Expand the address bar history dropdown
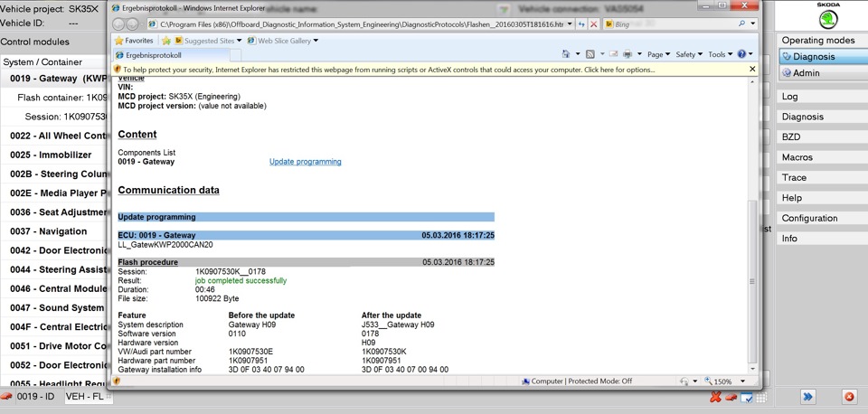This screenshot has height=414, width=868. [571, 24]
